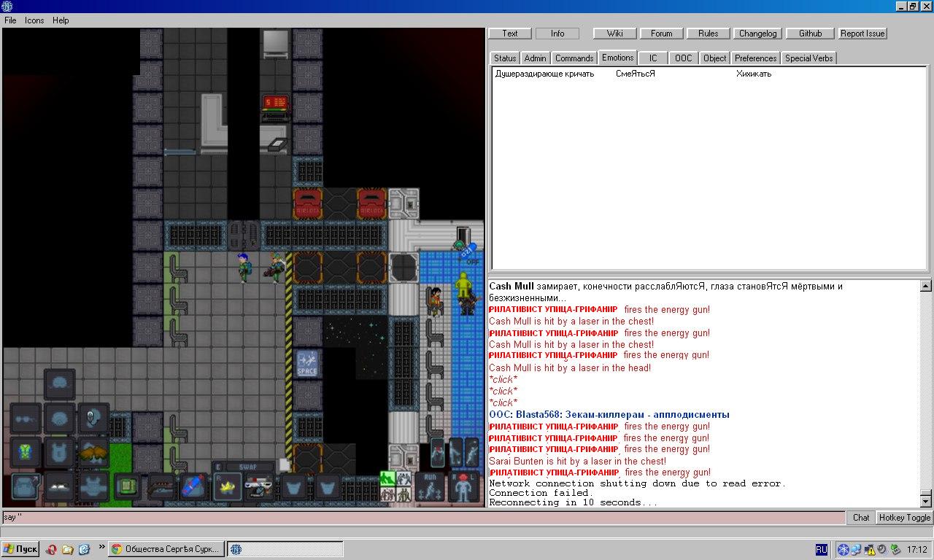Click the Info button
The height and width of the screenshot is (560, 934).
(557, 34)
